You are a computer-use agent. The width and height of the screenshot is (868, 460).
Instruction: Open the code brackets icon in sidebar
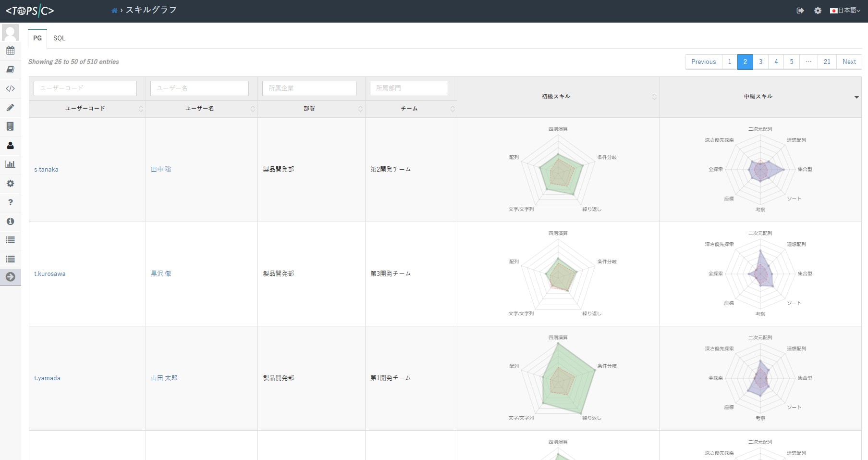pyautogui.click(x=10, y=88)
